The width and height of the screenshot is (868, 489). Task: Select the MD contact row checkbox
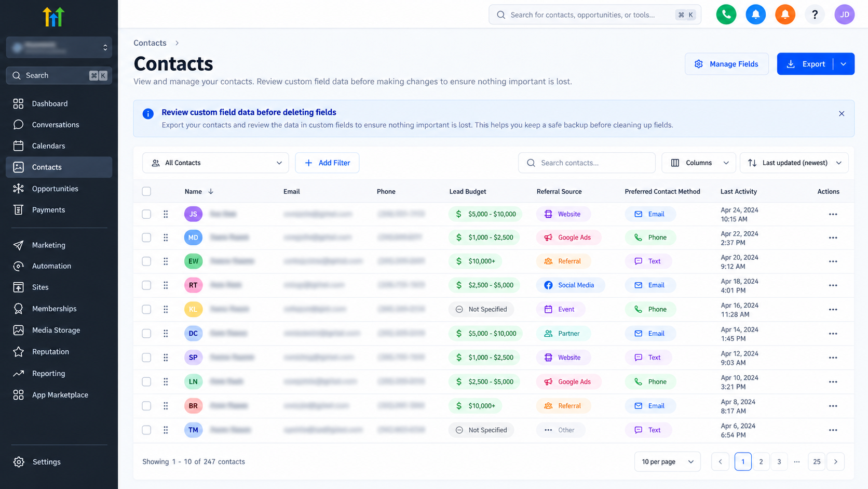146,237
